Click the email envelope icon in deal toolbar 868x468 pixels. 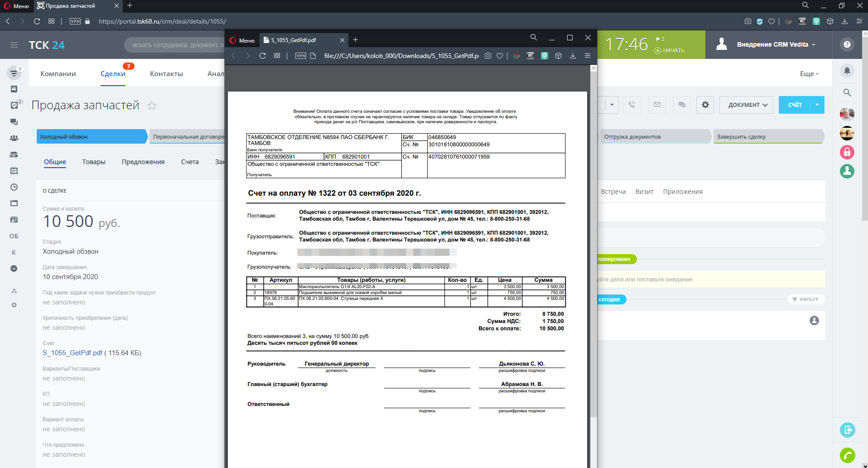tap(657, 105)
